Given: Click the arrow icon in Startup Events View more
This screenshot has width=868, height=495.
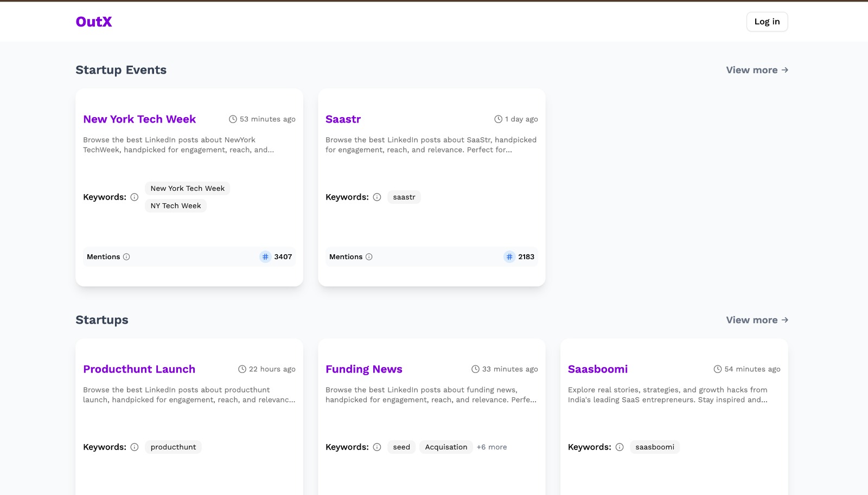Looking at the screenshot, I should tap(785, 70).
